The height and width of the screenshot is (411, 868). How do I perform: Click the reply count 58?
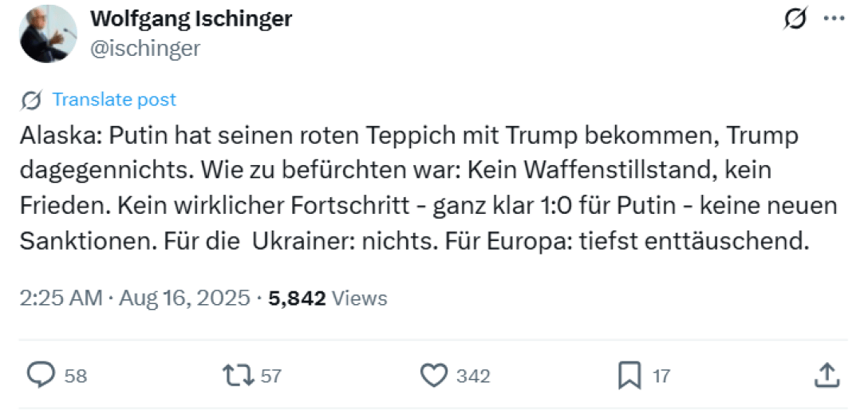(76, 375)
